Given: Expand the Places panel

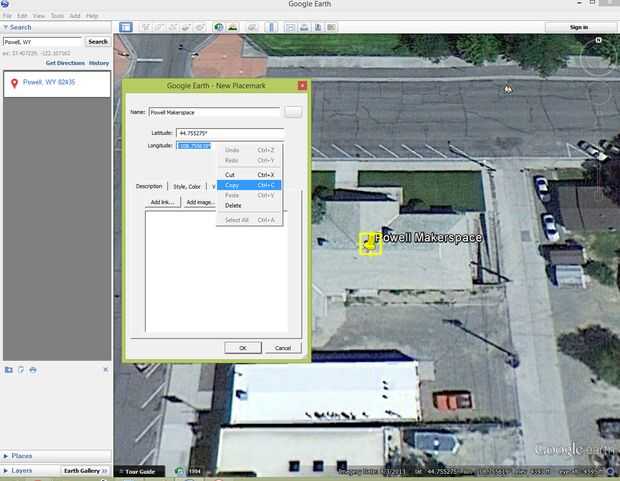Looking at the screenshot, I should 6,456.
